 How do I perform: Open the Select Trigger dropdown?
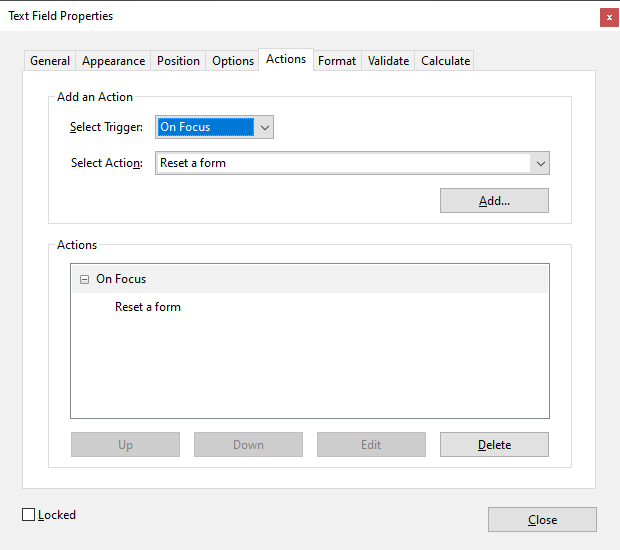[214, 127]
